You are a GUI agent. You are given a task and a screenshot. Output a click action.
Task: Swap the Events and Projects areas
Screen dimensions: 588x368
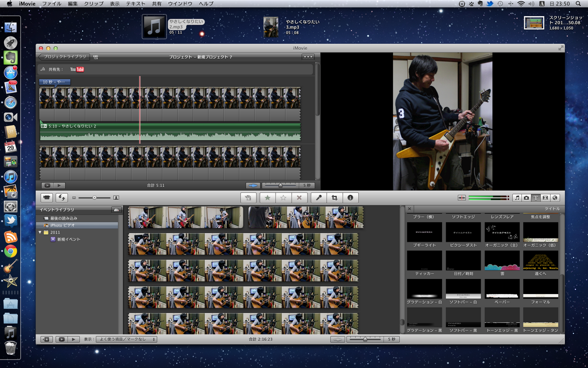click(x=62, y=198)
